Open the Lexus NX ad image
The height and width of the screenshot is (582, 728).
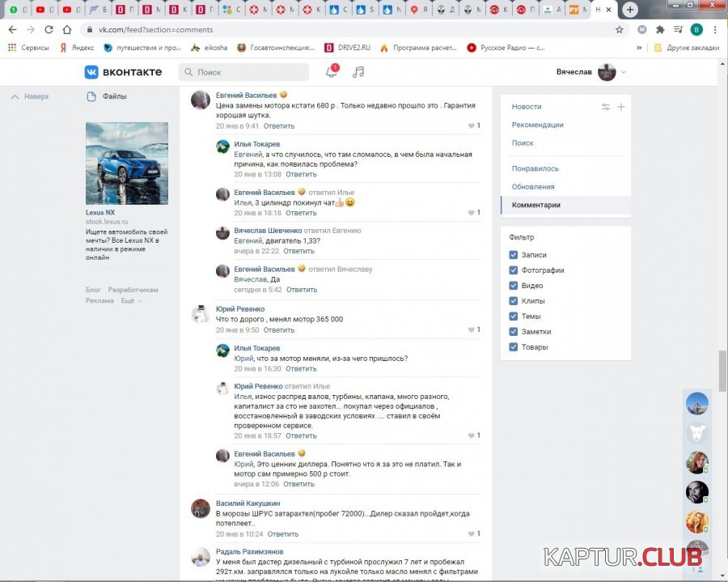pos(127,163)
